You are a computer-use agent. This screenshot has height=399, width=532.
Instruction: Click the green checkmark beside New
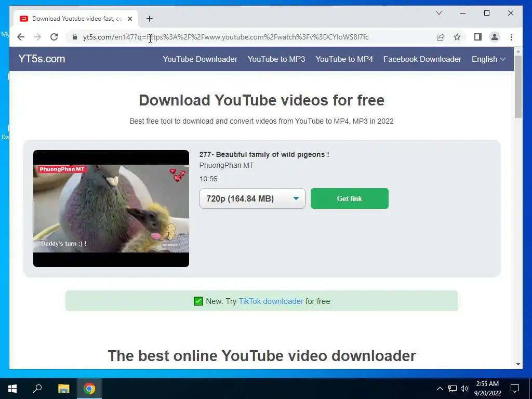coord(198,301)
